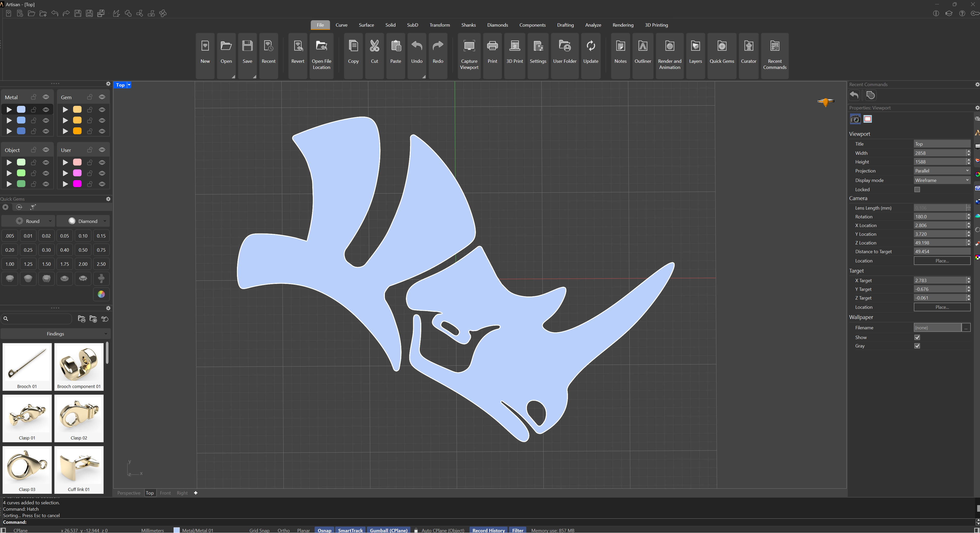The height and width of the screenshot is (533, 980).
Task: Toggle the wallpaper Show checkbox
Action: [917, 337]
